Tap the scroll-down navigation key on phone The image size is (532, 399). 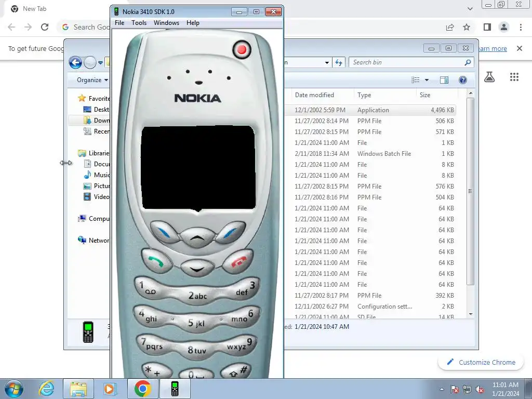pyautogui.click(x=197, y=268)
